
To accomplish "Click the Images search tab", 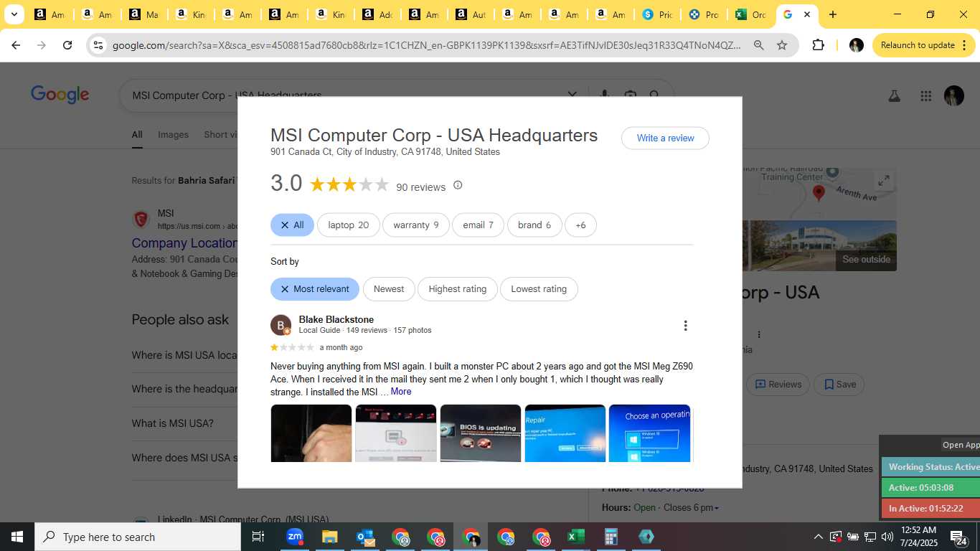I will (x=173, y=134).
